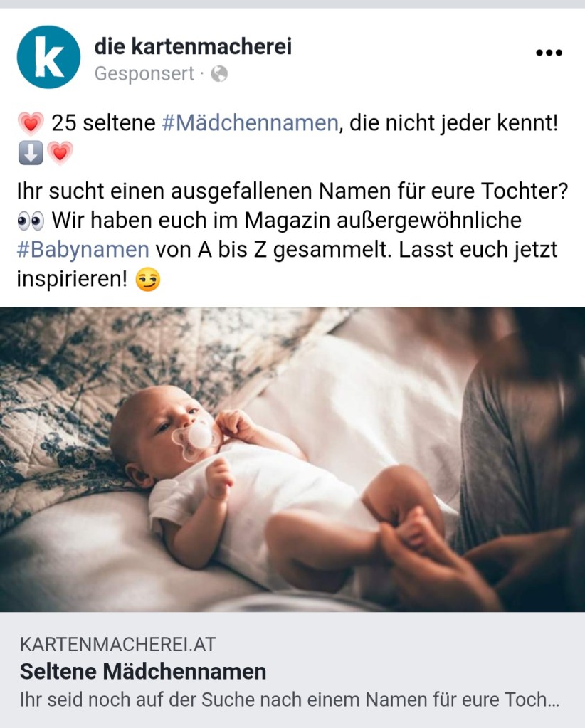
Task: Click the smirking face emoji
Action: pyautogui.click(x=147, y=280)
